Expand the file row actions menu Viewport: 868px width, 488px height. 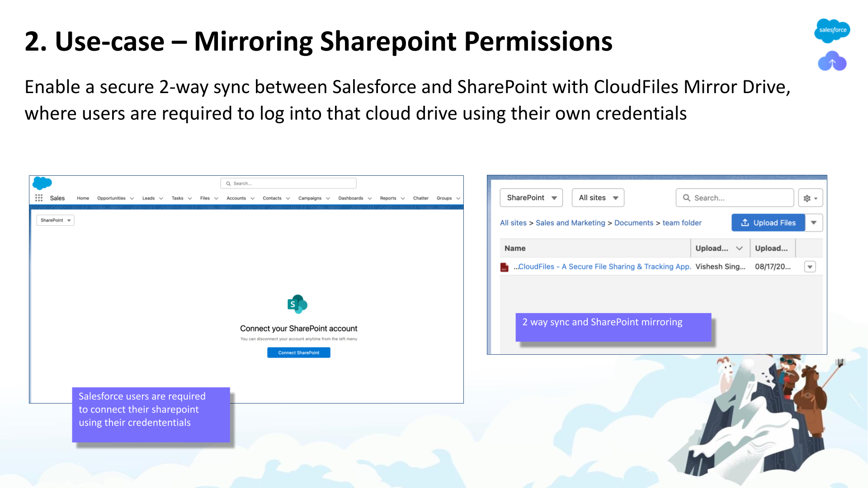[x=810, y=267]
